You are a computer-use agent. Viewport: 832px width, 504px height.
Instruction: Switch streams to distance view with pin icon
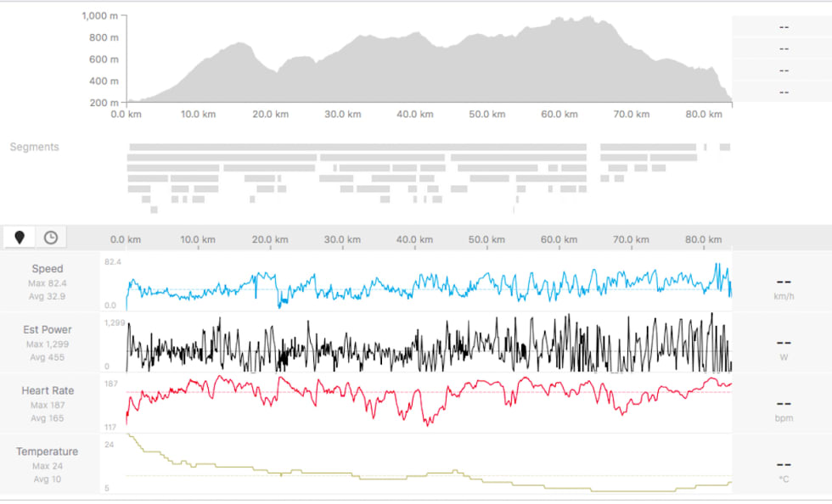(x=19, y=237)
